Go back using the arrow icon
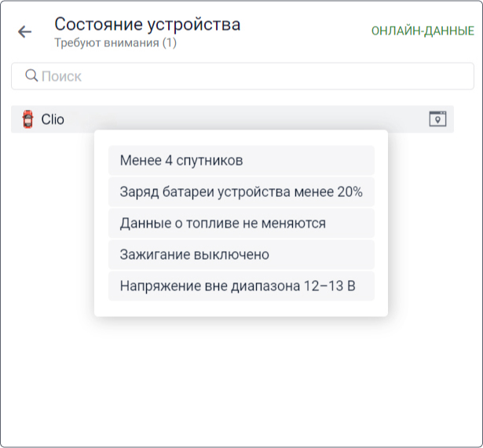The height and width of the screenshot is (448, 483). [24, 31]
